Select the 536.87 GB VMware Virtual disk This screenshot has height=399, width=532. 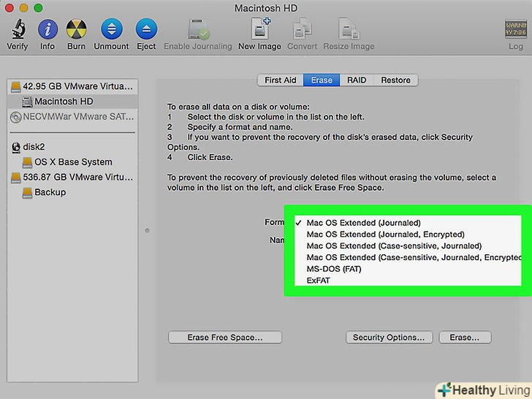click(72, 177)
